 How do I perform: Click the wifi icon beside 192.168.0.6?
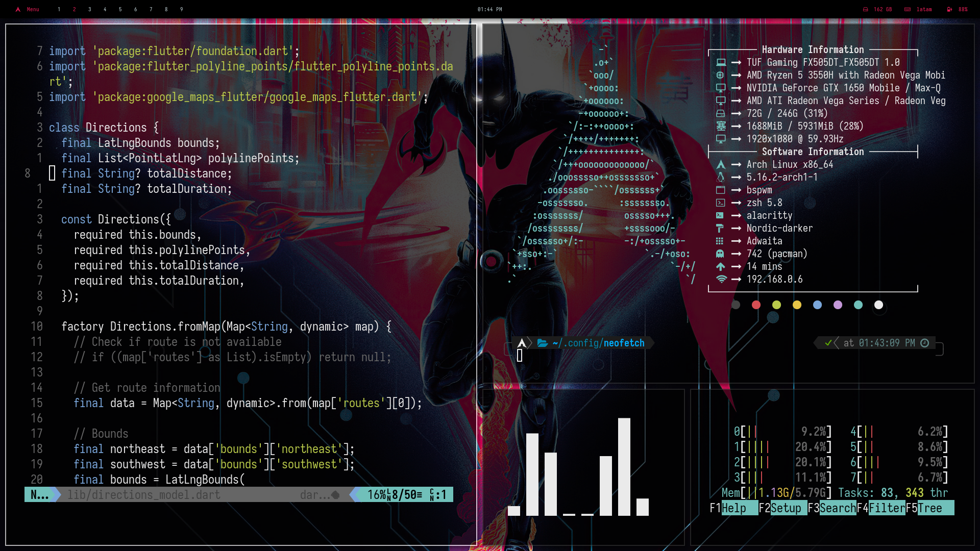(x=721, y=279)
